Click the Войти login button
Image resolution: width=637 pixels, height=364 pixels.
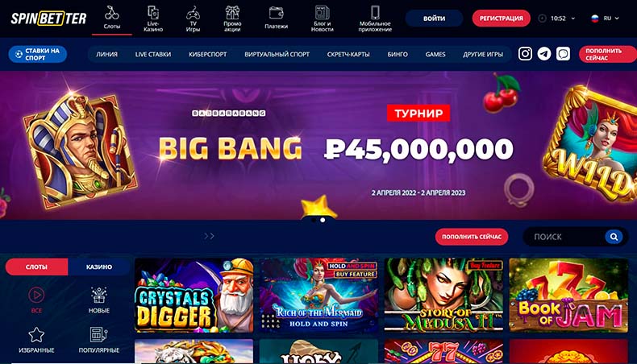pyautogui.click(x=434, y=19)
